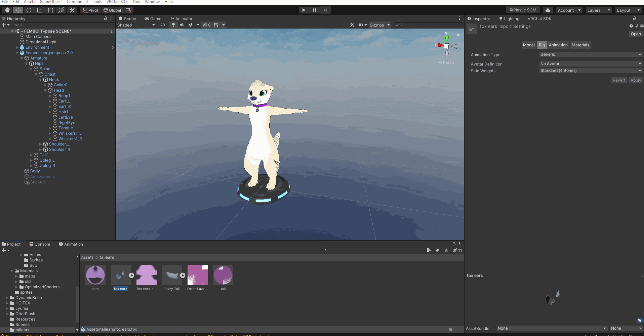The image size is (644, 336).
Task: Click the Step frame button
Action: pyautogui.click(x=325, y=10)
